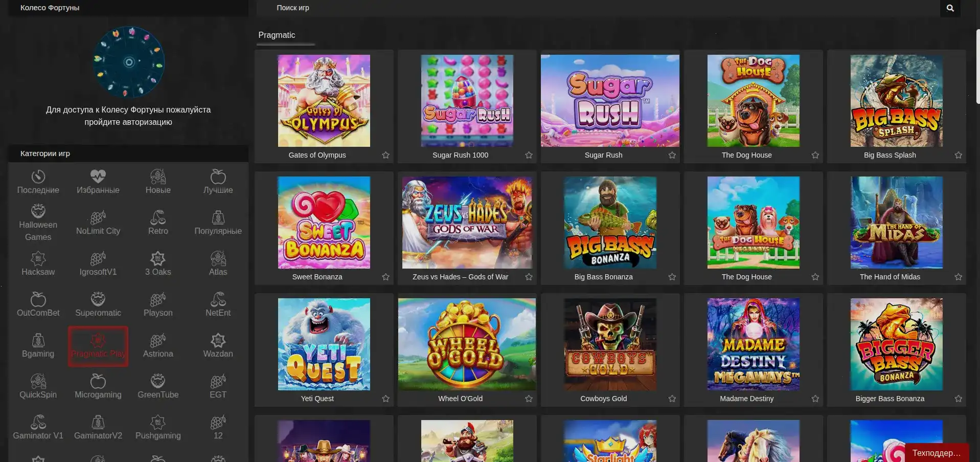Select the NetEnt provider category
Image resolution: width=980 pixels, height=462 pixels.
(x=218, y=305)
